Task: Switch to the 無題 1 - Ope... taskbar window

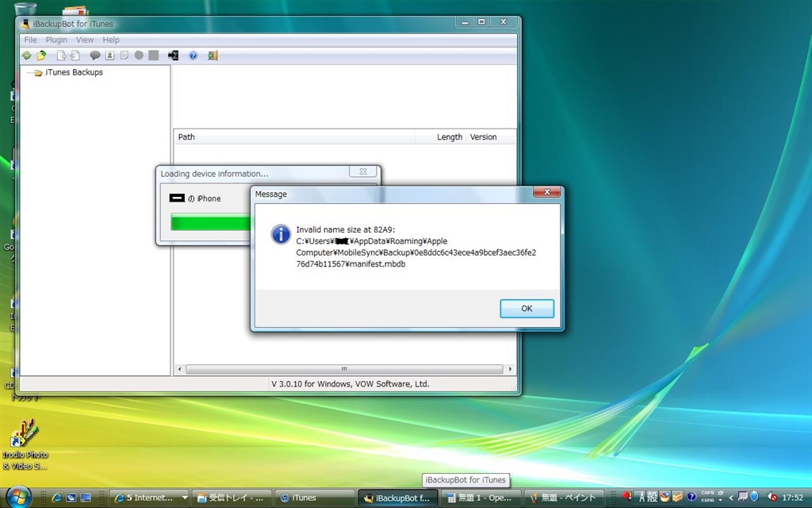Action: coord(481,498)
